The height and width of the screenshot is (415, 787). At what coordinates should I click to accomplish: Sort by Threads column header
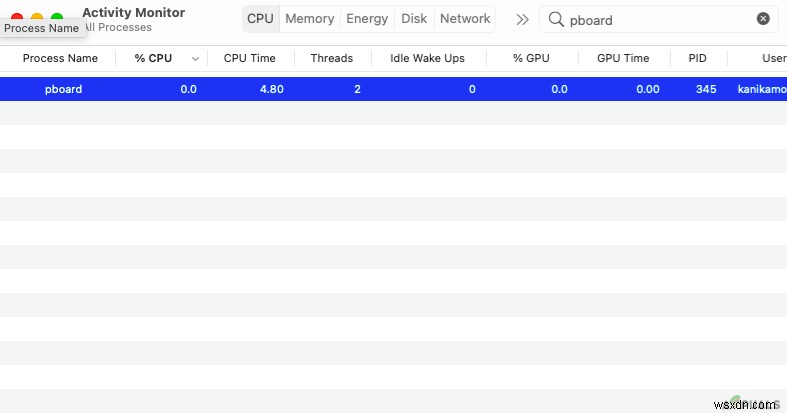click(331, 58)
